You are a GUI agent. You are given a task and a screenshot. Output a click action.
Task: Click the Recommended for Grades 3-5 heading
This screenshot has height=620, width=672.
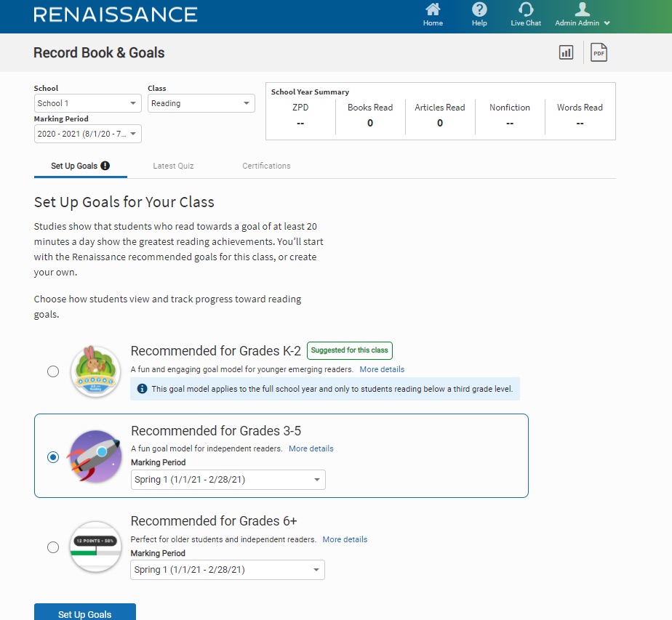(216, 431)
